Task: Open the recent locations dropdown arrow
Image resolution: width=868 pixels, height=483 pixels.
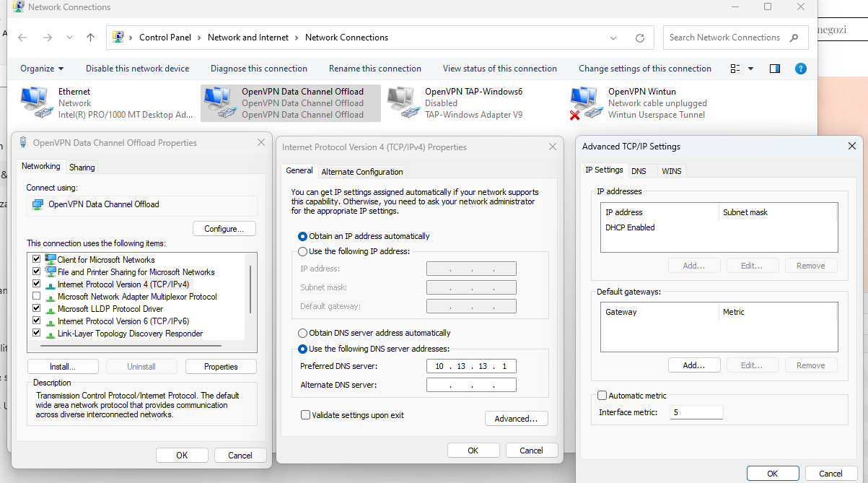Action: [69, 38]
